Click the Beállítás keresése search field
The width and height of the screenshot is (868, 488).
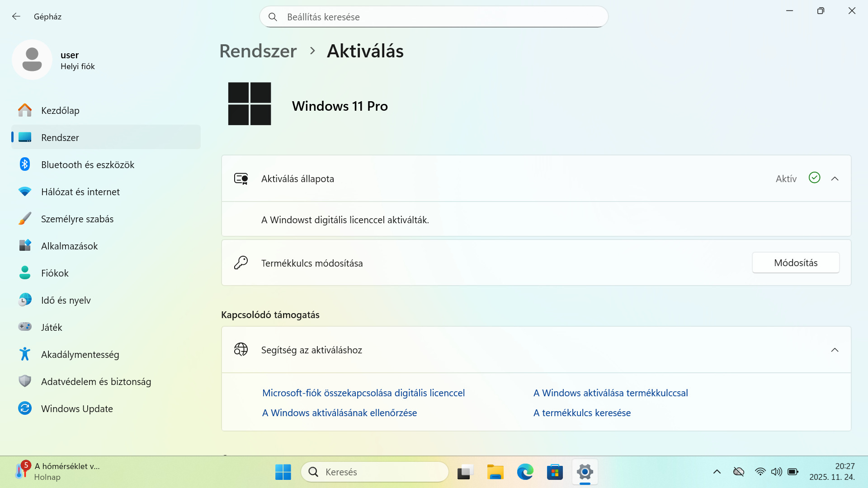pyautogui.click(x=434, y=17)
